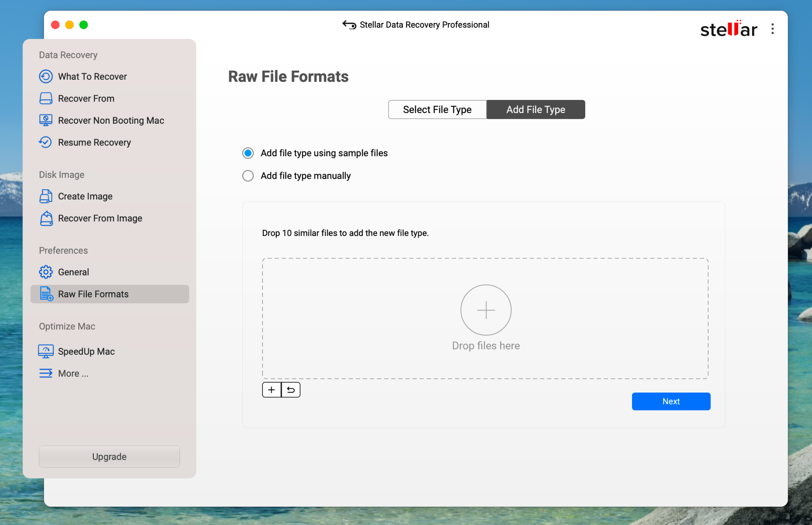The image size is (812, 525).
Task: Click the back arrow icon in title bar
Action: tap(349, 25)
